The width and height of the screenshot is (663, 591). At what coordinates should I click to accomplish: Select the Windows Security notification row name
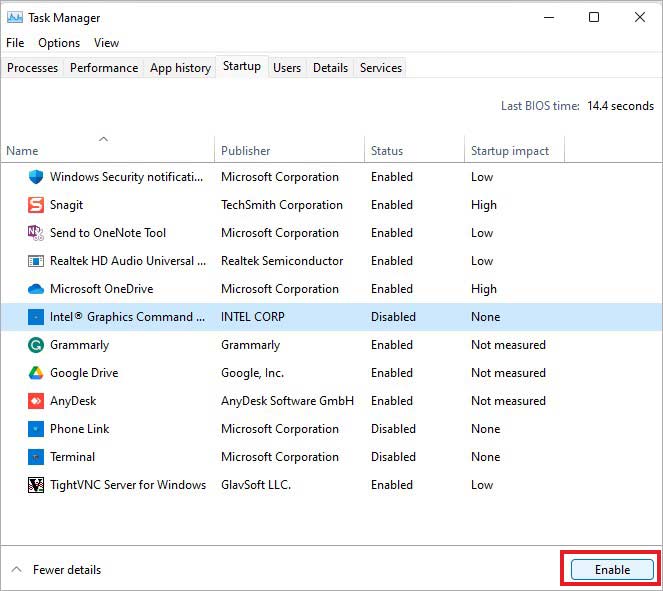[x=126, y=177]
